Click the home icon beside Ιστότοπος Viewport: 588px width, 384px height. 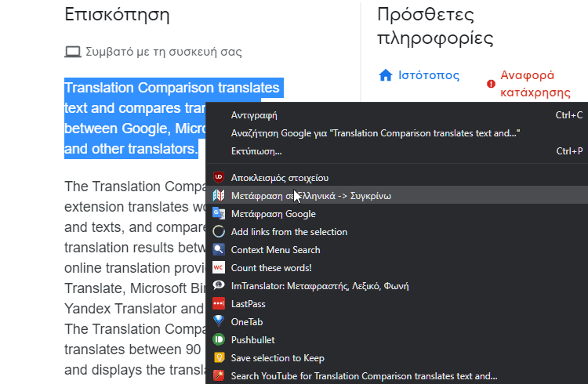386,75
